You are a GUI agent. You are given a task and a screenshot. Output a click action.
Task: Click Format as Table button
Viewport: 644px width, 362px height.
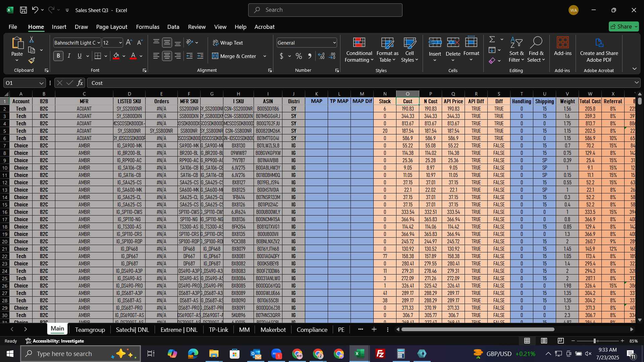point(387,50)
